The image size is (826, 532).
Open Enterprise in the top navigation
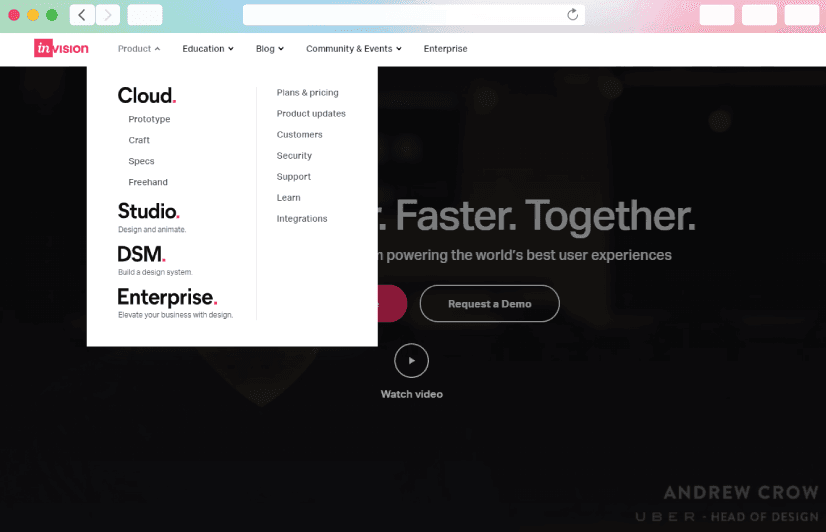(445, 49)
